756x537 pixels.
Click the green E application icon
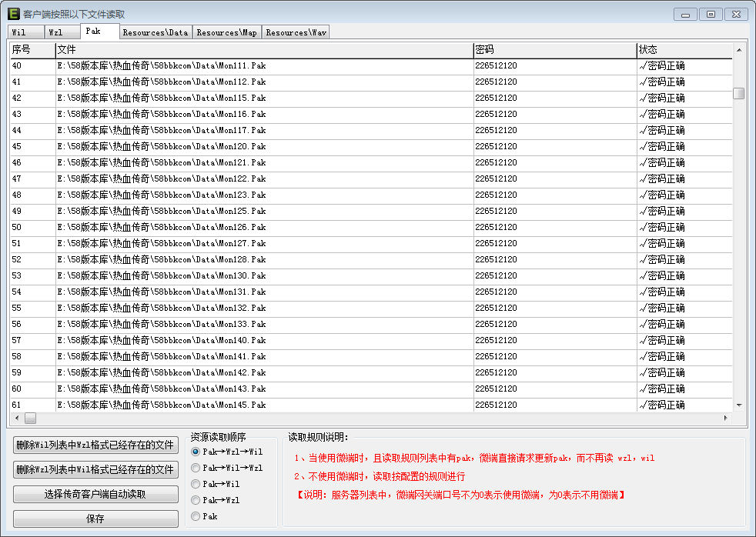[14, 14]
